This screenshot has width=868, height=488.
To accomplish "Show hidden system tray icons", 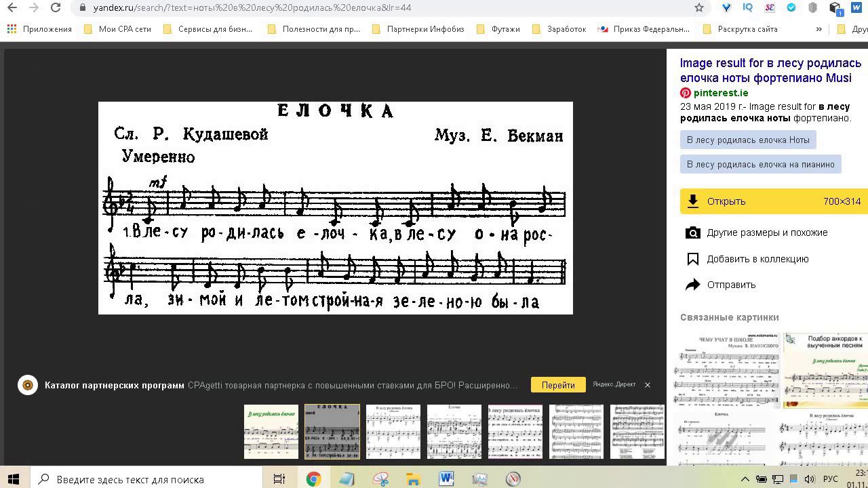I will [x=745, y=479].
